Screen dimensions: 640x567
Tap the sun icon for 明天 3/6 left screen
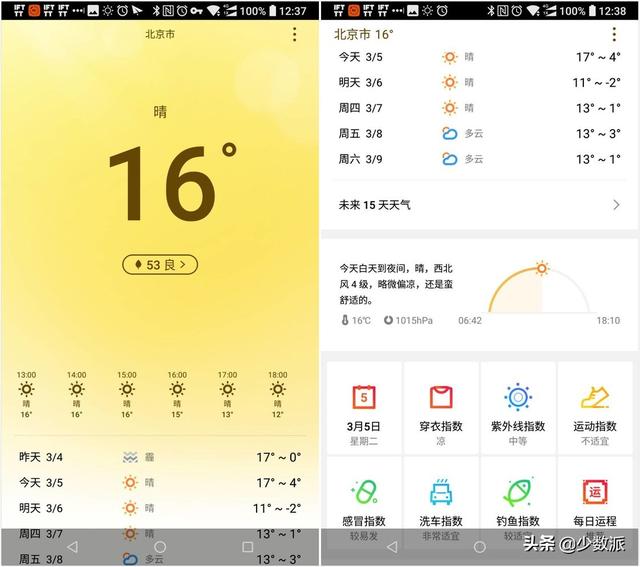tap(130, 508)
